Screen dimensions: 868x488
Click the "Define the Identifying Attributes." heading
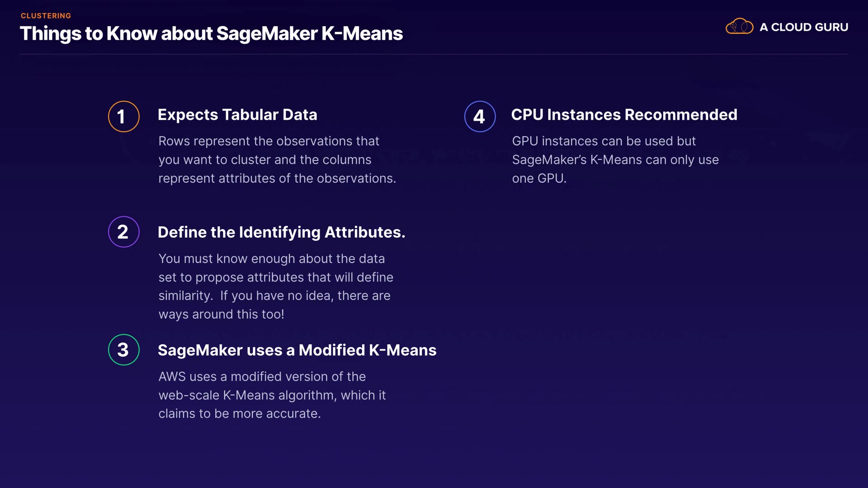click(x=281, y=232)
